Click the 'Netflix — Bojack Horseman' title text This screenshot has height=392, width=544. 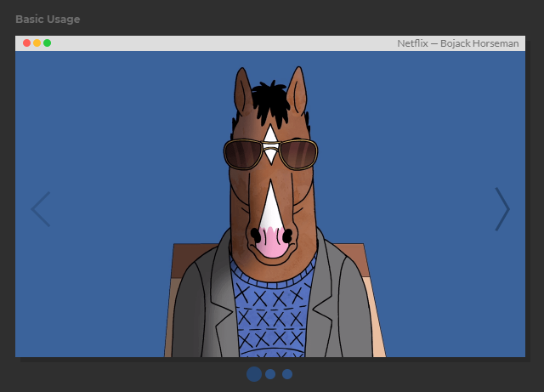[x=458, y=43]
